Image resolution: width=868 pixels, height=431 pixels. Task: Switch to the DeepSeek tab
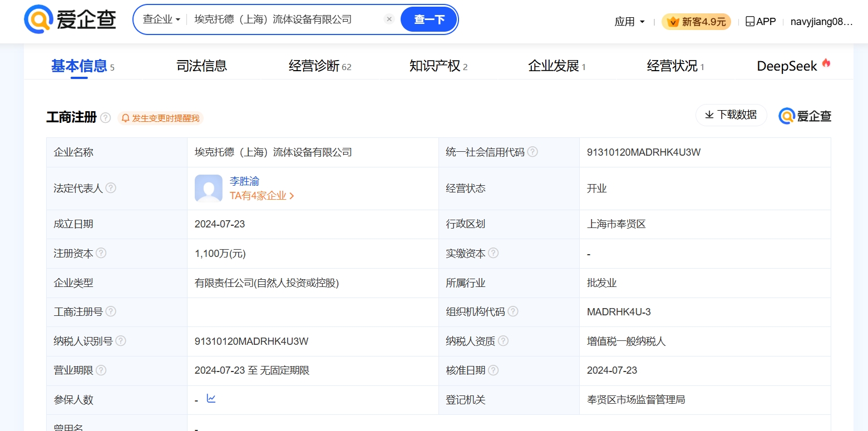click(x=793, y=66)
